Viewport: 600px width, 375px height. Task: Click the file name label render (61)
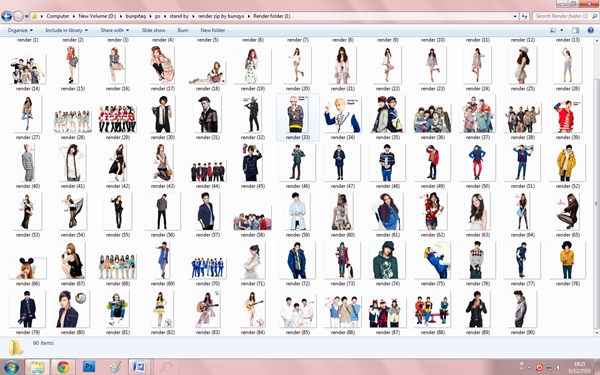tap(388, 235)
